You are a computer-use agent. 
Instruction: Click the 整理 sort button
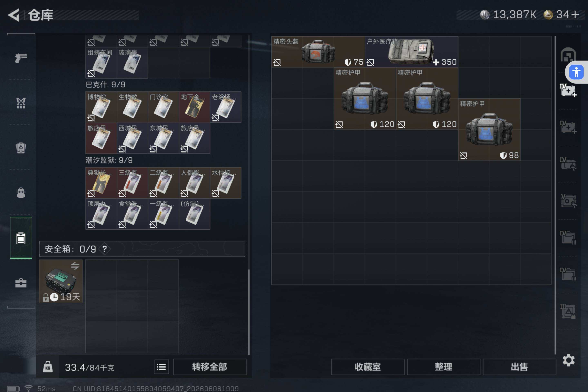pos(443,367)
